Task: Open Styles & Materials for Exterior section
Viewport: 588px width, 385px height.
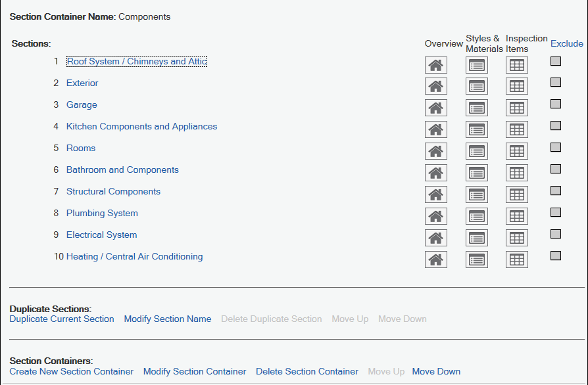Action: (x=477, y=87)
